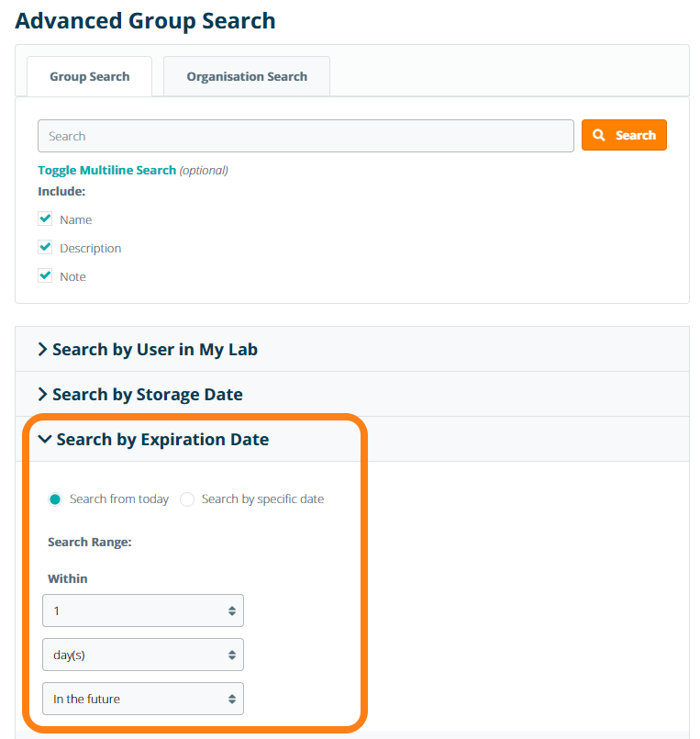
Task: Choose the Search by specific date radio
Action: click(x=187, y=499)
